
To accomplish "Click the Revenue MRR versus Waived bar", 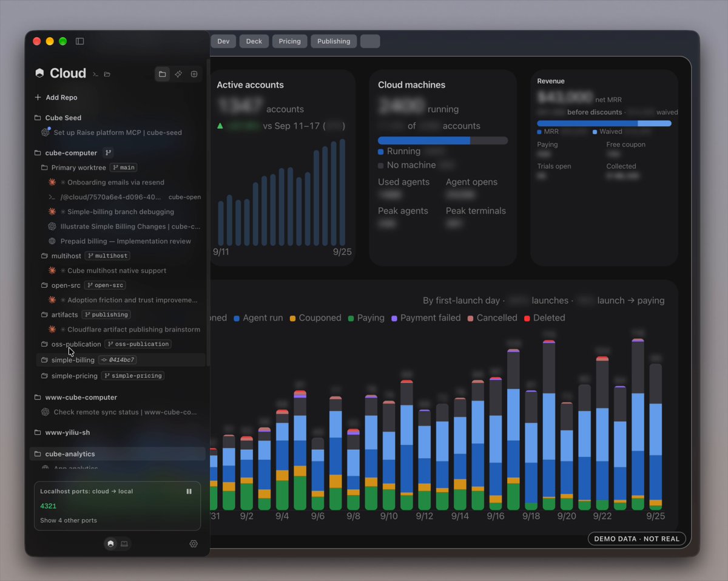I will 604,123.
